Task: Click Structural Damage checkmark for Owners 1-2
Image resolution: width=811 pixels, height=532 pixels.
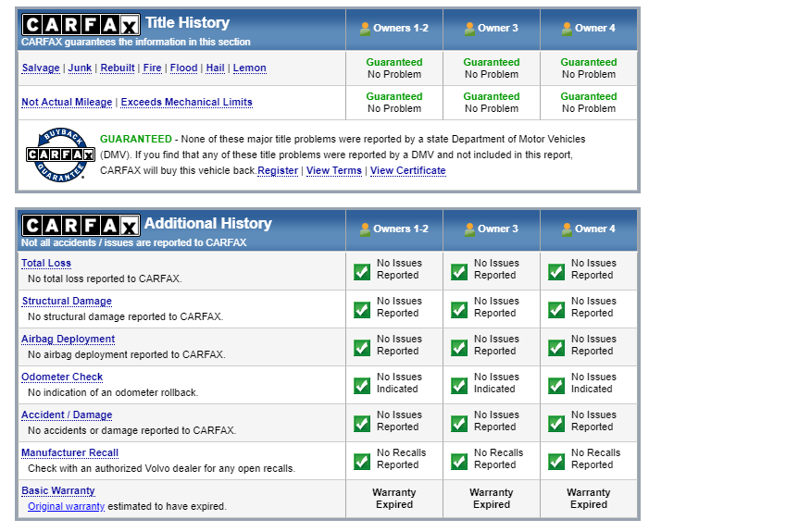Action: click(x=362, y=309)
